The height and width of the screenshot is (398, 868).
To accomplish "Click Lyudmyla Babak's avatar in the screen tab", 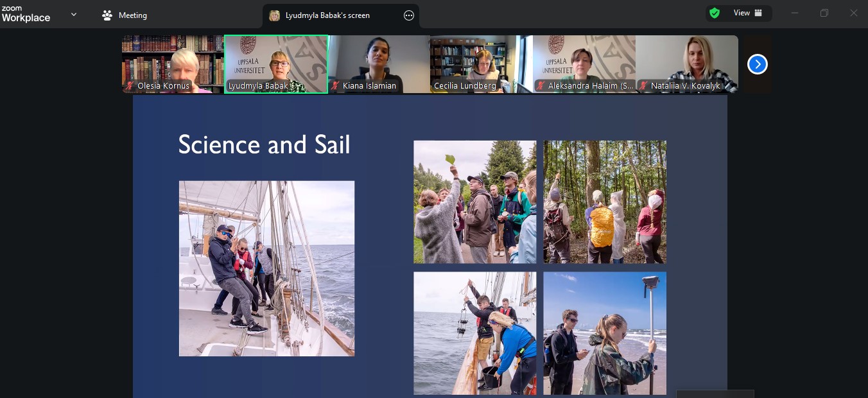I will [275, 15].
